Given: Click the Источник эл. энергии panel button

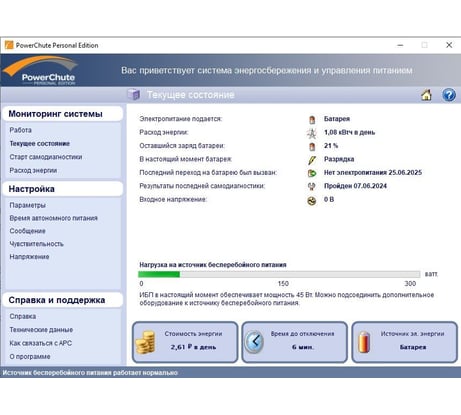Looking at the screenshot, I should (404, 342).
